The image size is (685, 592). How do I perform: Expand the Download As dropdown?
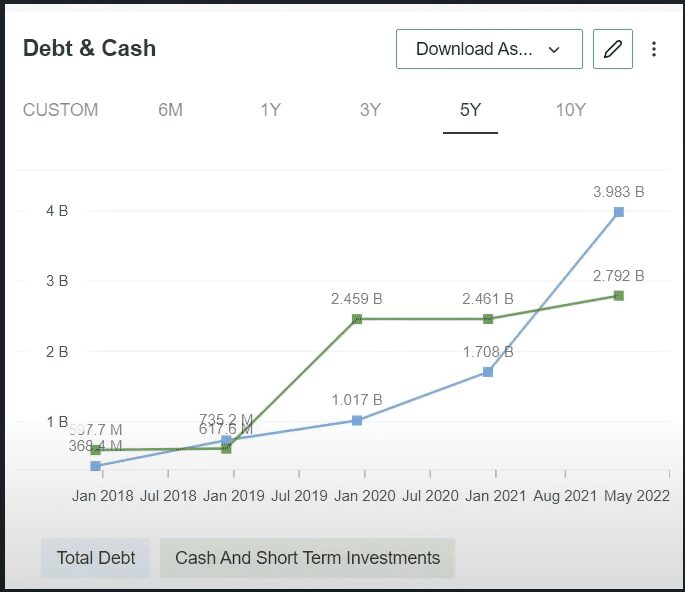pyautogui.click(x=488, y=49)
